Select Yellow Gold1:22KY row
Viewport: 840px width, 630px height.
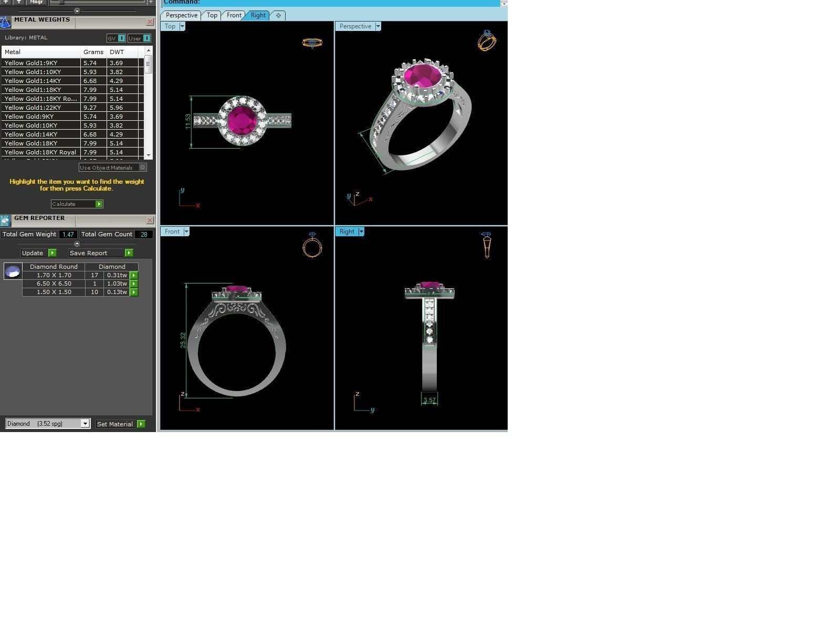coord(72,108)
